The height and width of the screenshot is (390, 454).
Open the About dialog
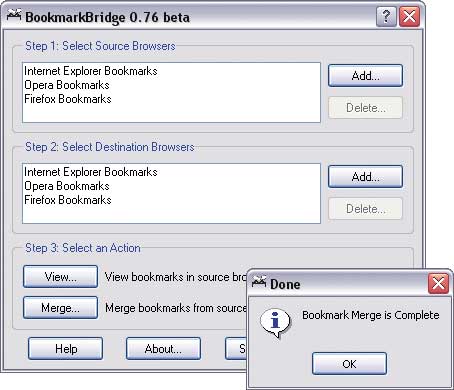pyautogui.click(x=163, y=348)
